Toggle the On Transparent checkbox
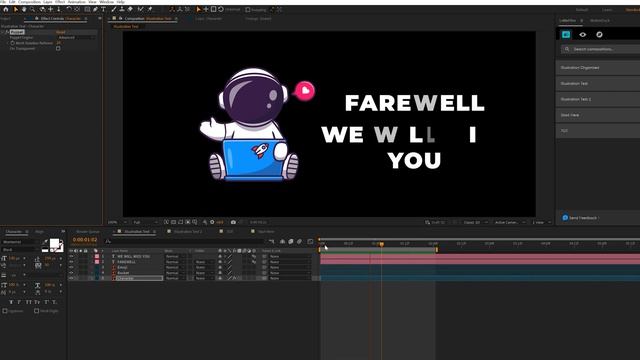The image size is (640, 360). [58, 49]
